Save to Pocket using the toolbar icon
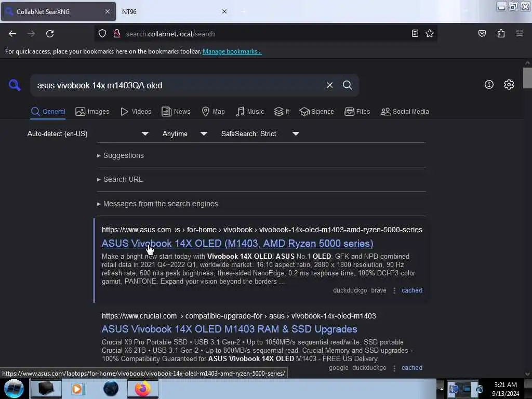 pyautogui.click(x=482, y=34)
